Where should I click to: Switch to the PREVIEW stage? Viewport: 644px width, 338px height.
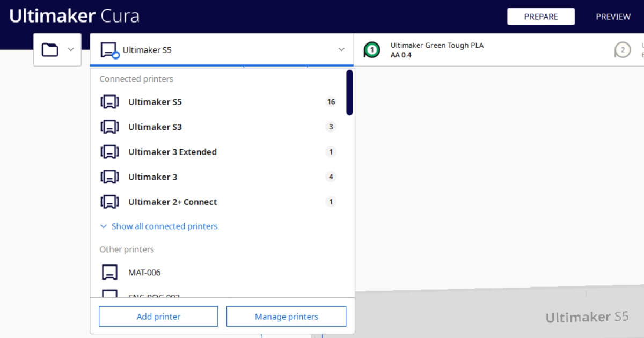(613, 17)
